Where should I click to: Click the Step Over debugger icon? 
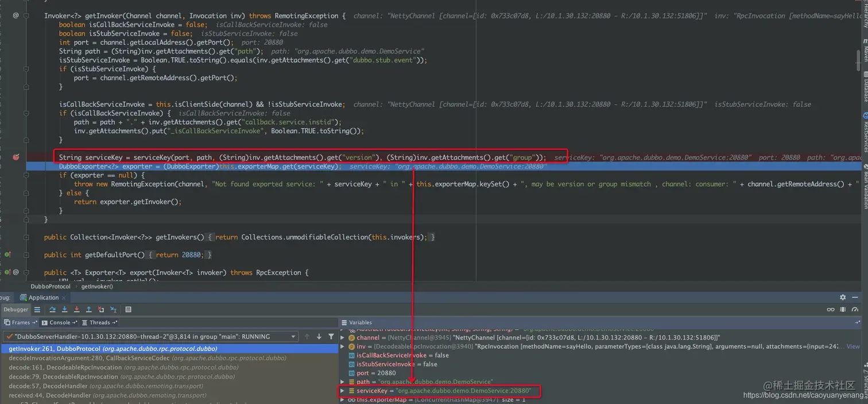pyautogui.click(x=52, y=309)
